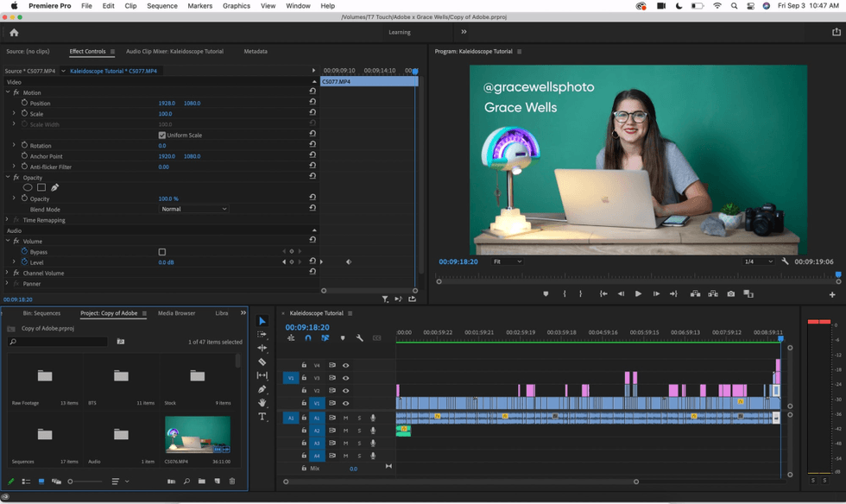
Task: Switch to the Media Browser tab
Action: pos(176,313)
